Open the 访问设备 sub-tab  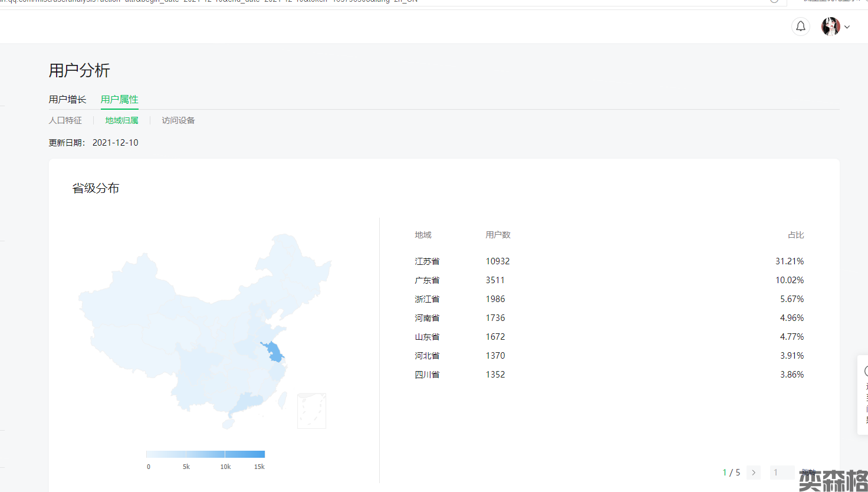178,120
